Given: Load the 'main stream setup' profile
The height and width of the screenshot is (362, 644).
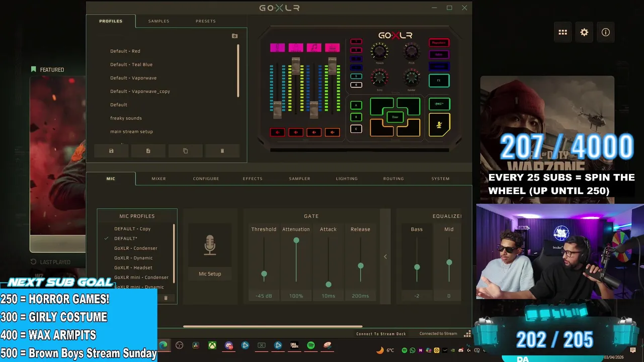Looking at the screenshot, I should tap(131, 132).
